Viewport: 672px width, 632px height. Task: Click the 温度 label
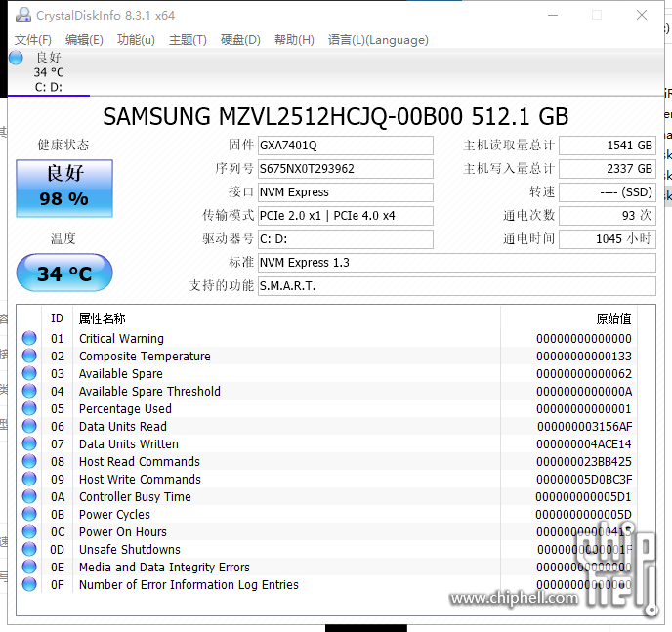click(x=63, y=238)
